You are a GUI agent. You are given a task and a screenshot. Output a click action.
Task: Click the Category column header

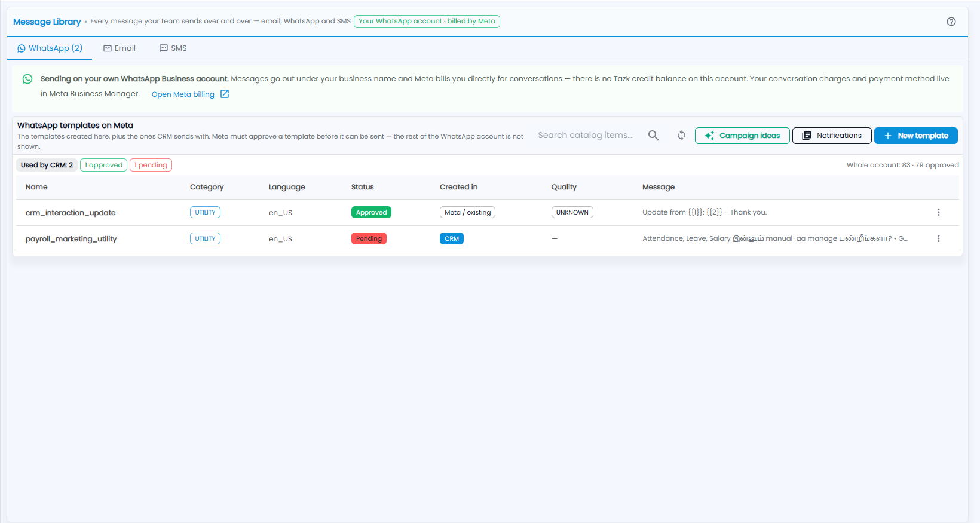pyautogui.click(x=207, y=187)
